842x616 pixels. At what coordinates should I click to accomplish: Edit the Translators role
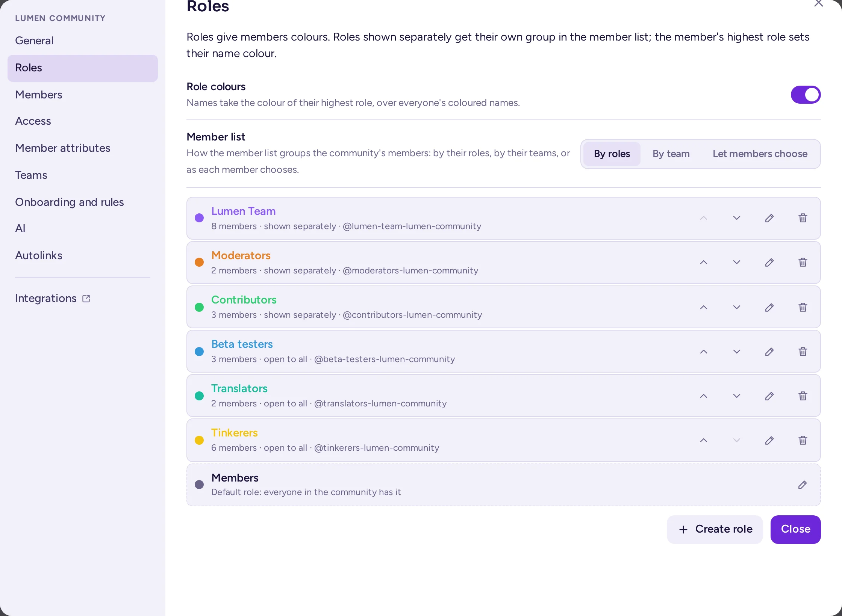[x=769, y=396]
